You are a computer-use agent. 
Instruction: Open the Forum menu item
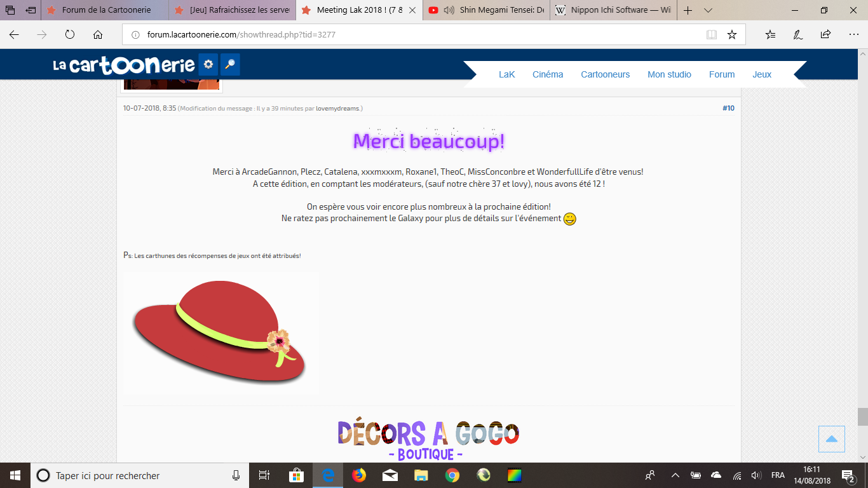(722, 74)
